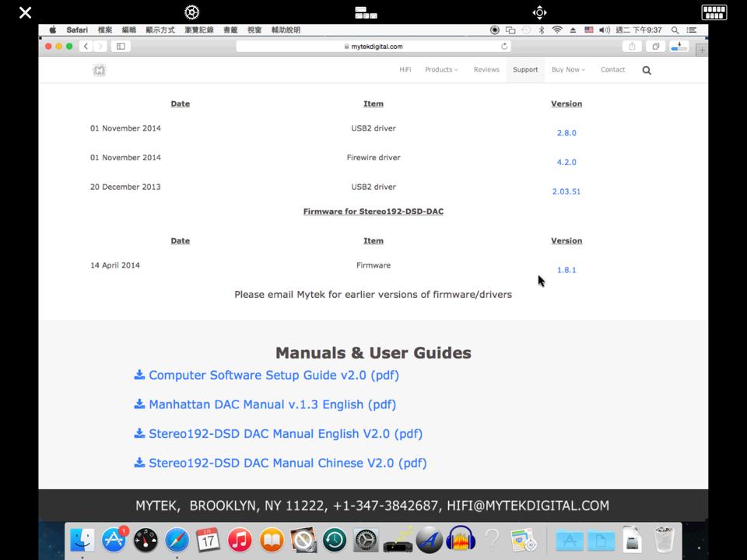Screen dimensions: 747x560
Task: Click the screen recording status icon
Action: 495,30
